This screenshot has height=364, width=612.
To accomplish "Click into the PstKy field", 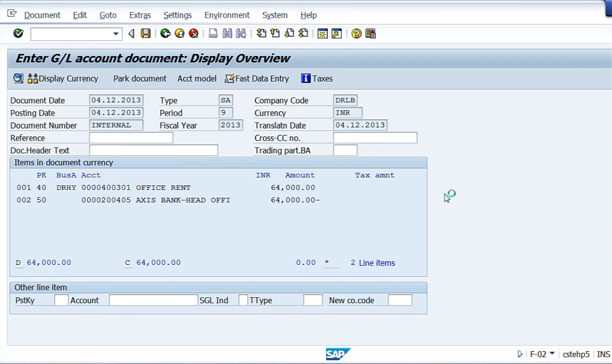I will click(x=61, y=300).
